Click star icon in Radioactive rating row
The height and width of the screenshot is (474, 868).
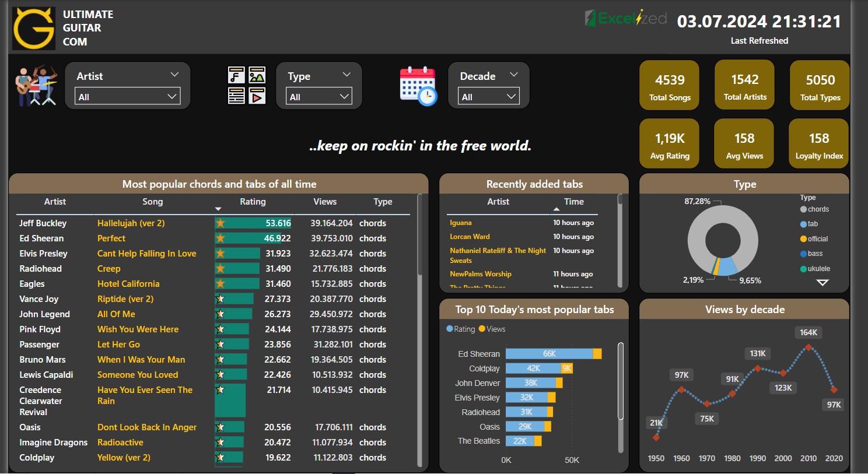(x=220, y=443)
